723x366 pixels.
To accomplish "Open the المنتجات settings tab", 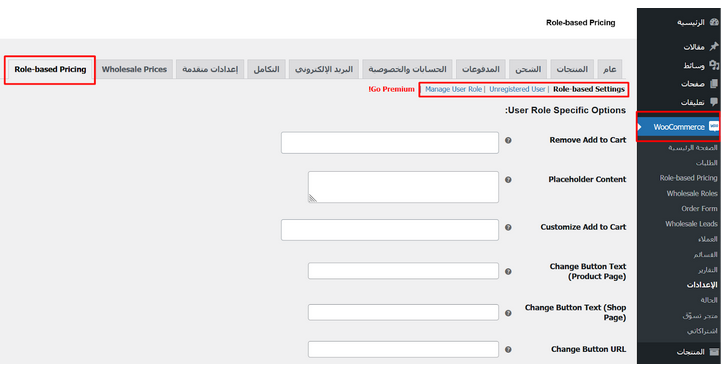I will click(x=572, y=69).
